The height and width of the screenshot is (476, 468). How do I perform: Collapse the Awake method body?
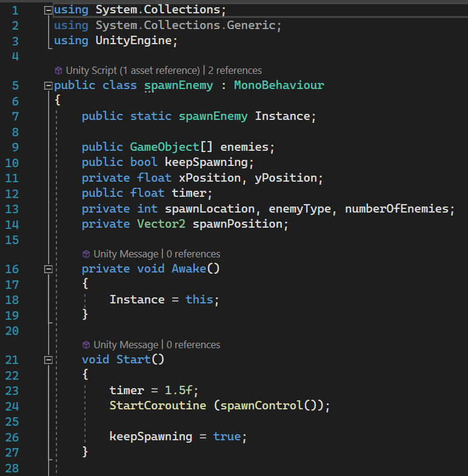(x=48, y=269)
